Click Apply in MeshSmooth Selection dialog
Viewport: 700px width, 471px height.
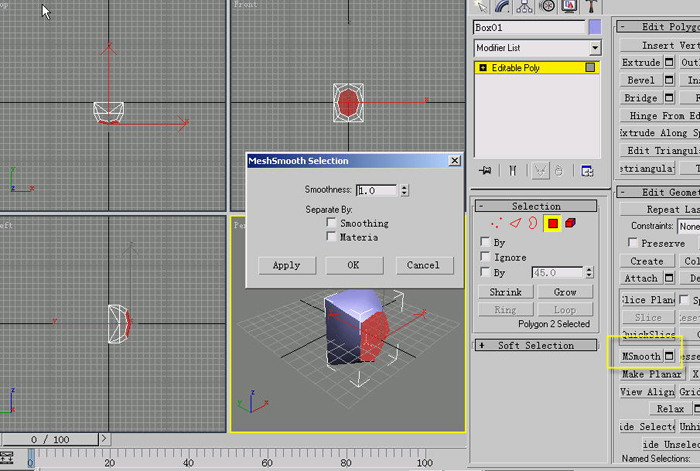pos(287,265)
